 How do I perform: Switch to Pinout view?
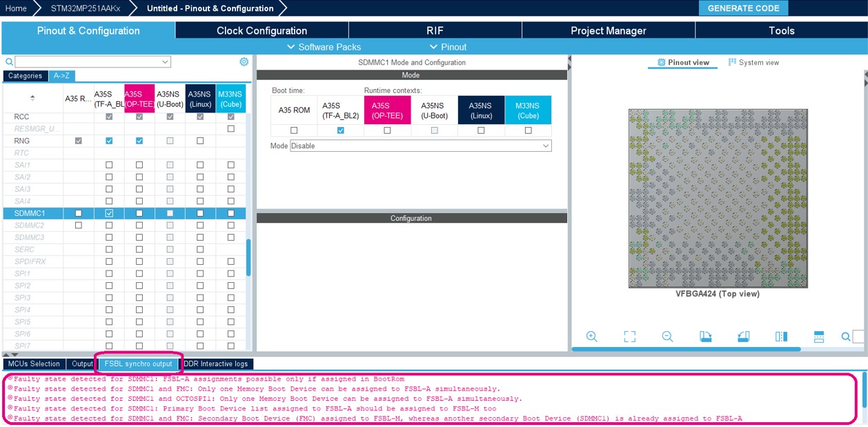coord(683,62)
